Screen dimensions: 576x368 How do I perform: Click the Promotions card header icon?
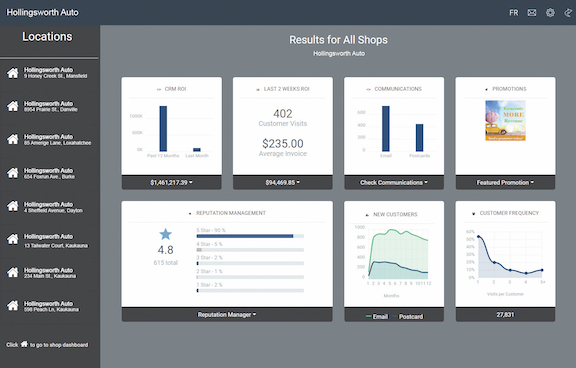click(486, 89)
